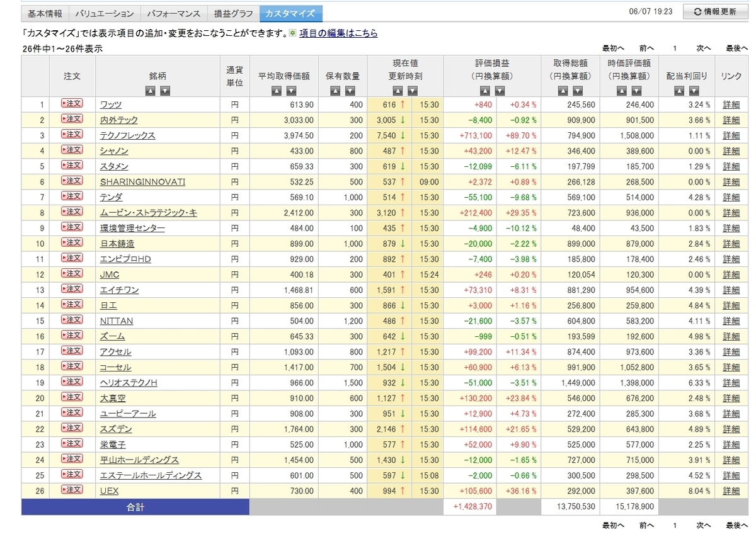
Task: Open 詳細 link for 栄電子 row
Action: 731,445
